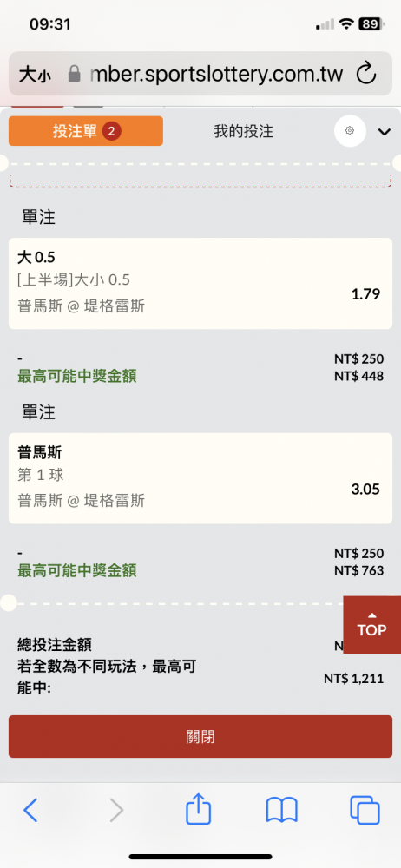This screenshot has height=868, width=401.
Task: Edit the NT$ 250 stake for 大 0.5
Action: [x=359, y=358]
